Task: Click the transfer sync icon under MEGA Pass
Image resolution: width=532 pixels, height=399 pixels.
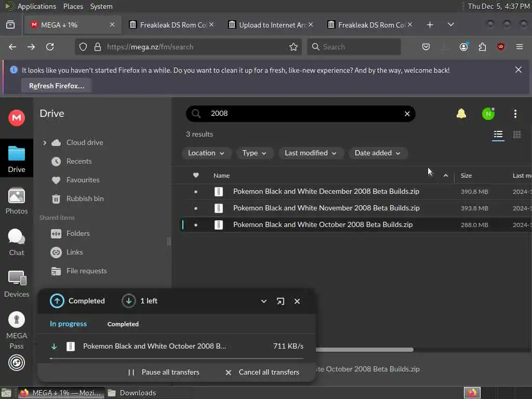Action: click(16, 363)
